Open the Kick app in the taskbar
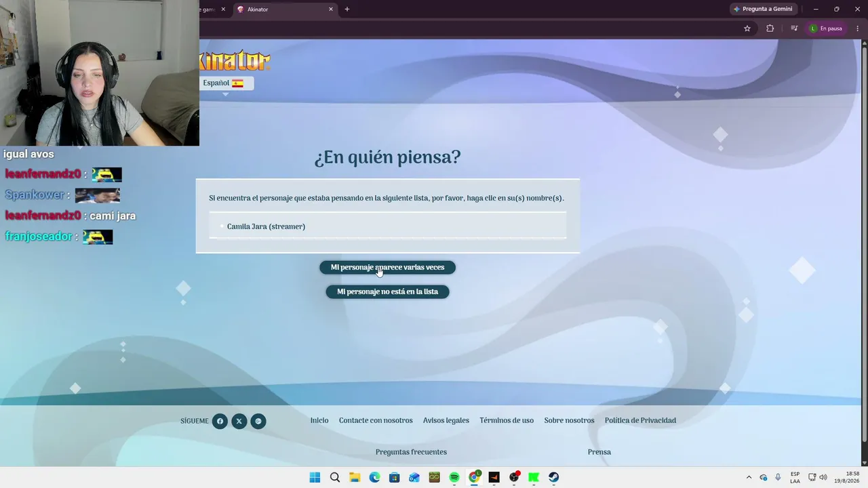Screen dimensions: 868x488 click(x=534, y=477)
